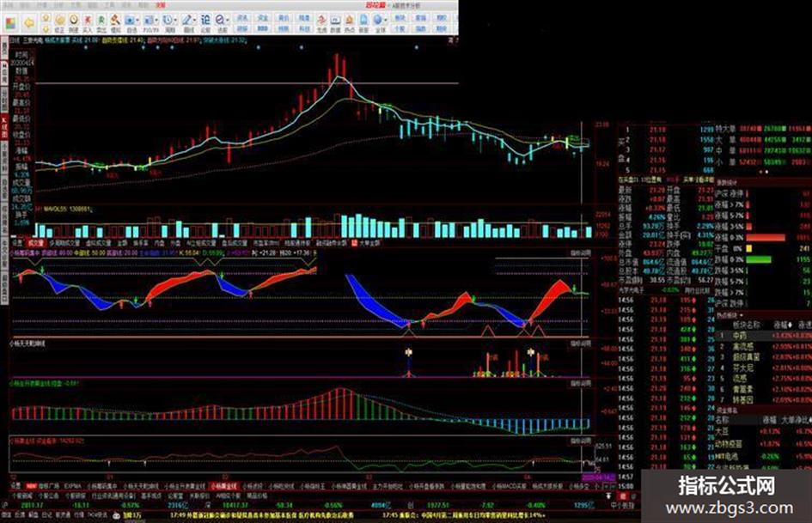Click the 中小板指 label in index bar
The width and height of the screenshot is (812, 523).
[621, 505]
